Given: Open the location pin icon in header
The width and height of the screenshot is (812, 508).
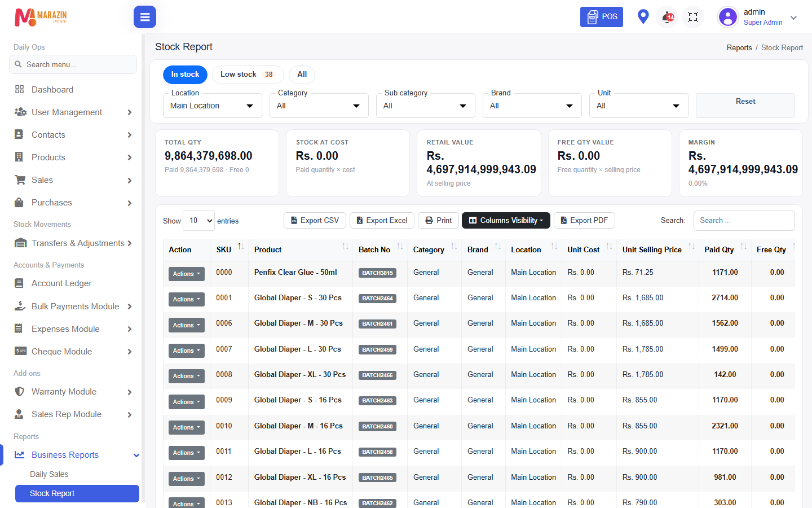Looking at the screenshot, I should 643,16.
